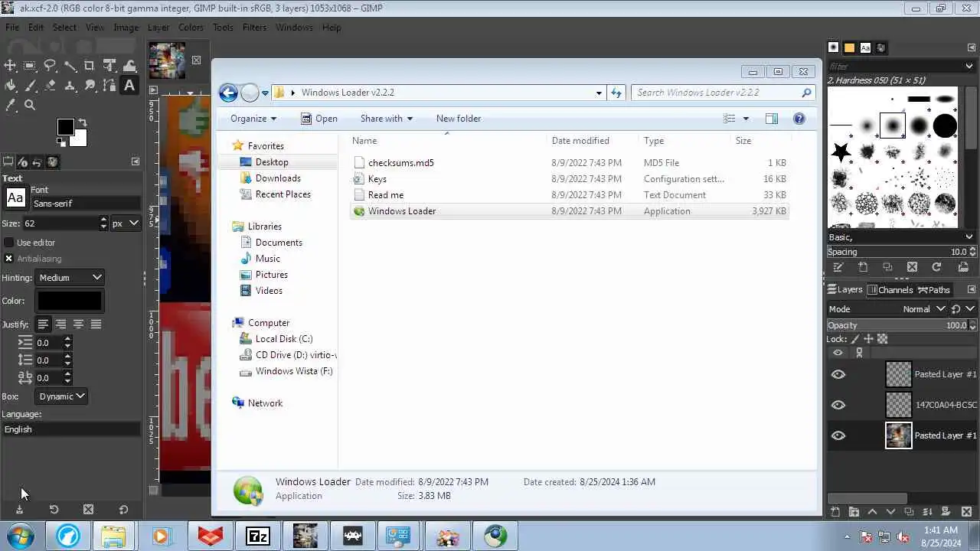980x551 pixels.
Task: Switch to the Channels tab
Action: pyautogui.click(x=890, y=290)
